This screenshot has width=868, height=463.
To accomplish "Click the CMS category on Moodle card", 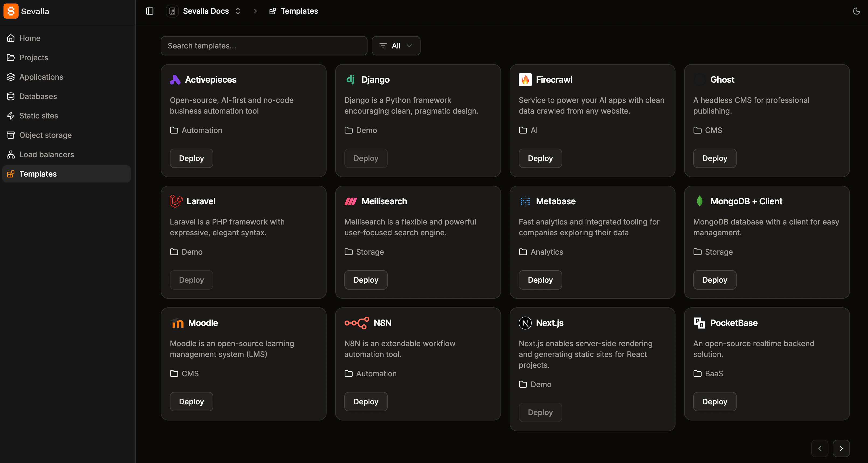I will tap(190, 373).
